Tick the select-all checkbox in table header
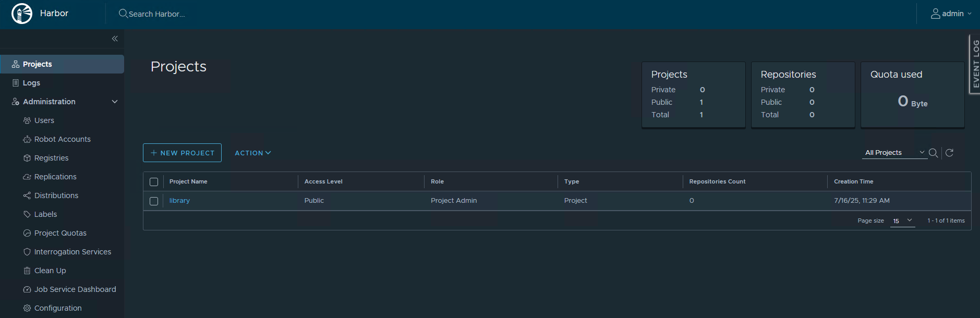 [x=154, y=182]
